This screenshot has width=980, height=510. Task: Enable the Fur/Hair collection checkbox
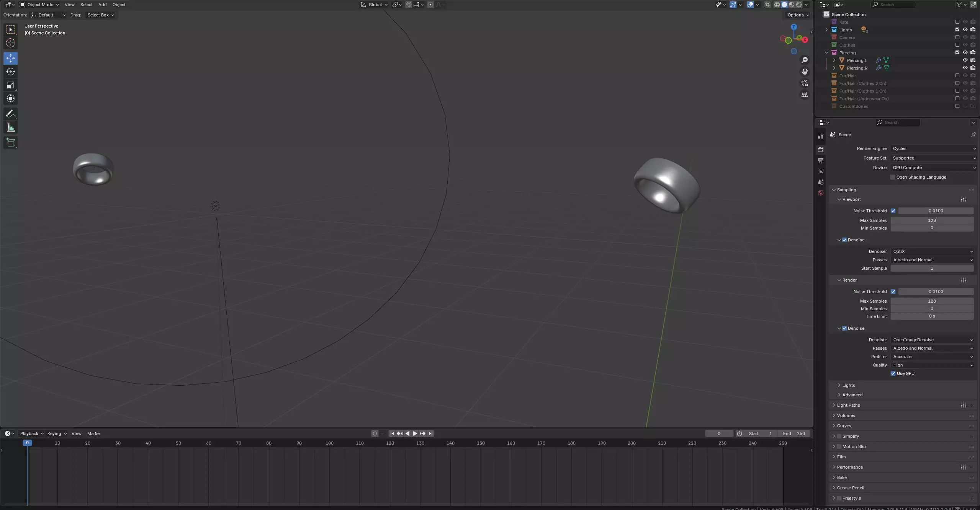point(957,76)
